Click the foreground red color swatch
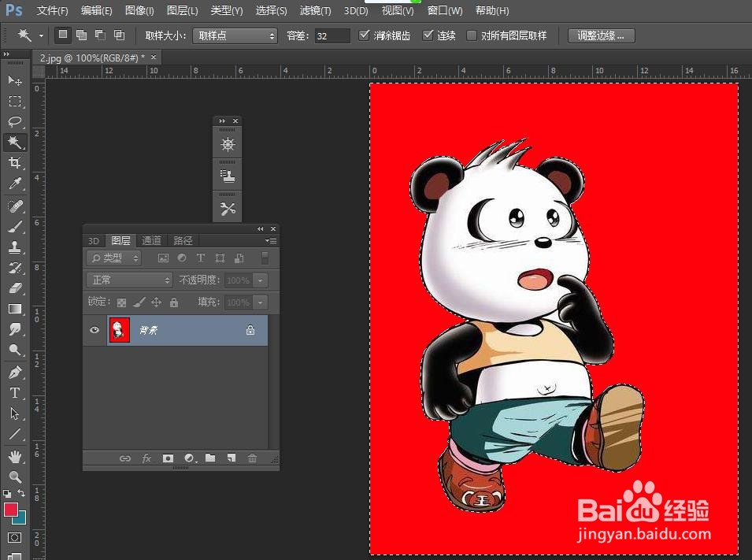 click(x=10, y=509)
